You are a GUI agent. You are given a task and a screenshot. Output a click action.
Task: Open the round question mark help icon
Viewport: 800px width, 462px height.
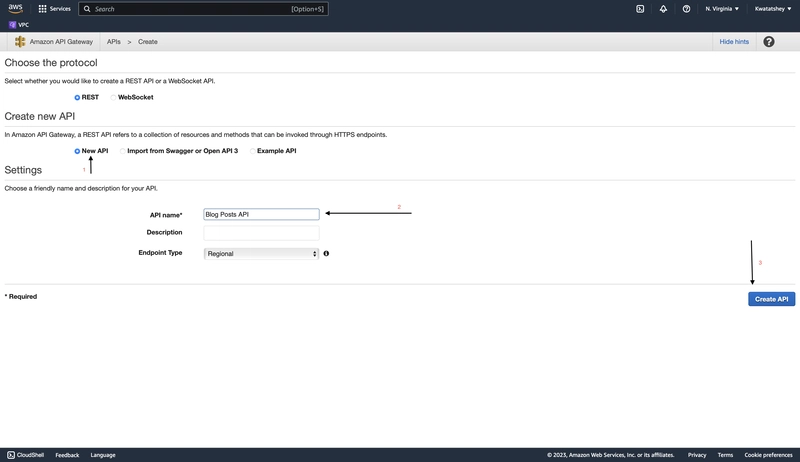click(768, 42)
